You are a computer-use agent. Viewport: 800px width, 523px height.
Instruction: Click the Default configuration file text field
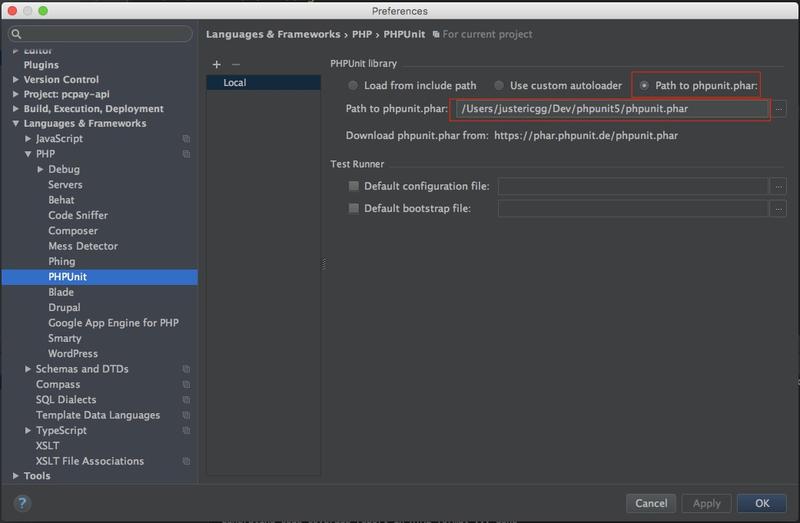tap(633, 186)
